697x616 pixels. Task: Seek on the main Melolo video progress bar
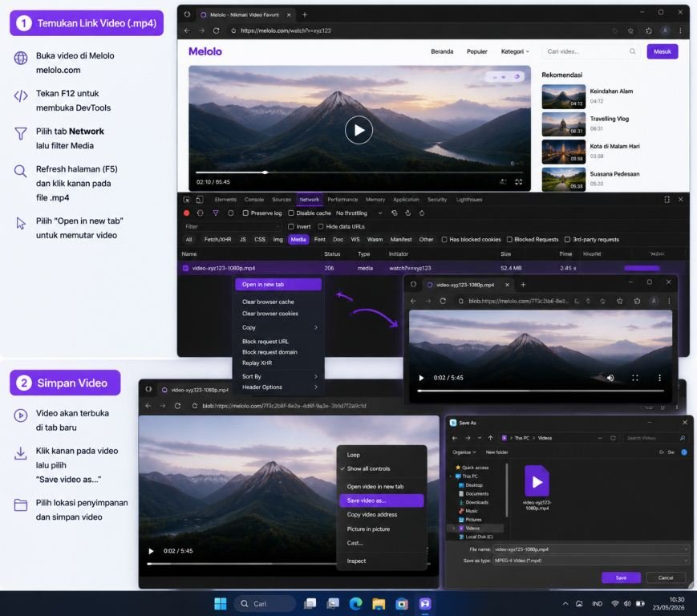point(359,172)
